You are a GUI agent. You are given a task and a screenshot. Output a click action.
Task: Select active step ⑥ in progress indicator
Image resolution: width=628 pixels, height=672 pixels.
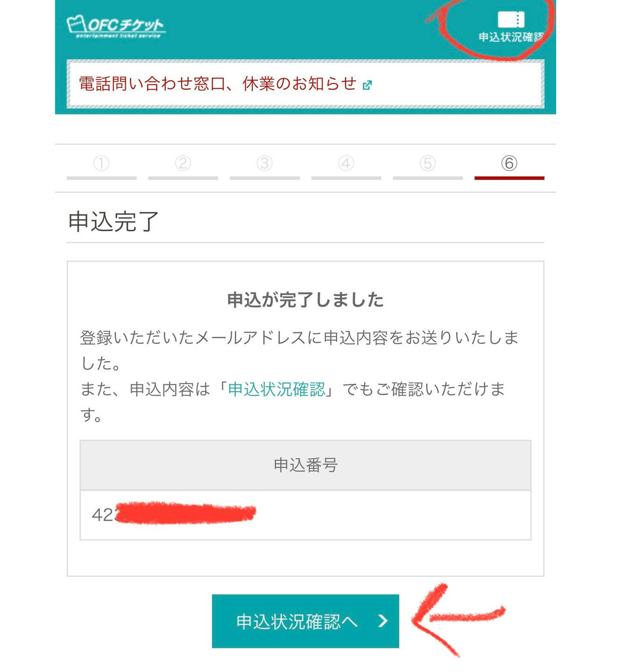click(509, 163)
